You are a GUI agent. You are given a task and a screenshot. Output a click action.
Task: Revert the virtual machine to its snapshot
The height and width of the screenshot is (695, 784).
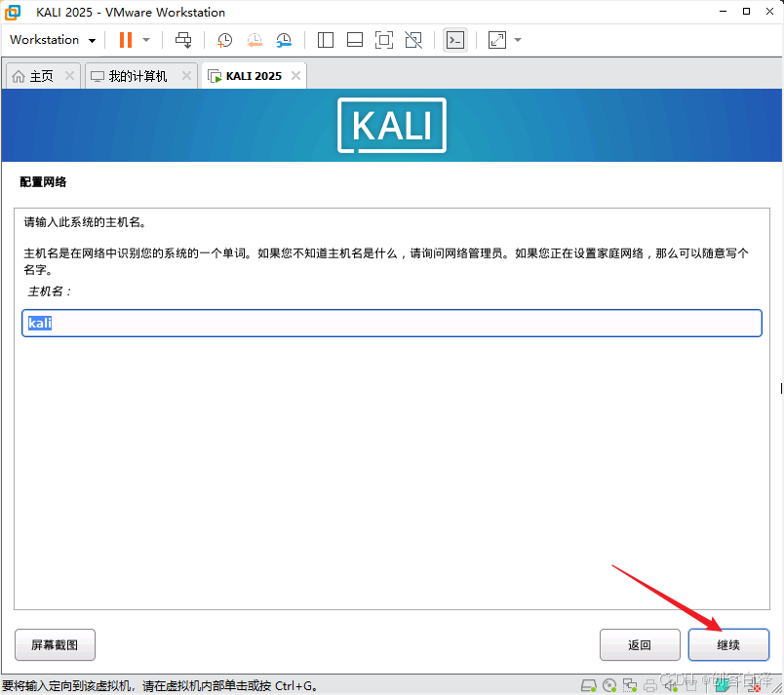255,40
